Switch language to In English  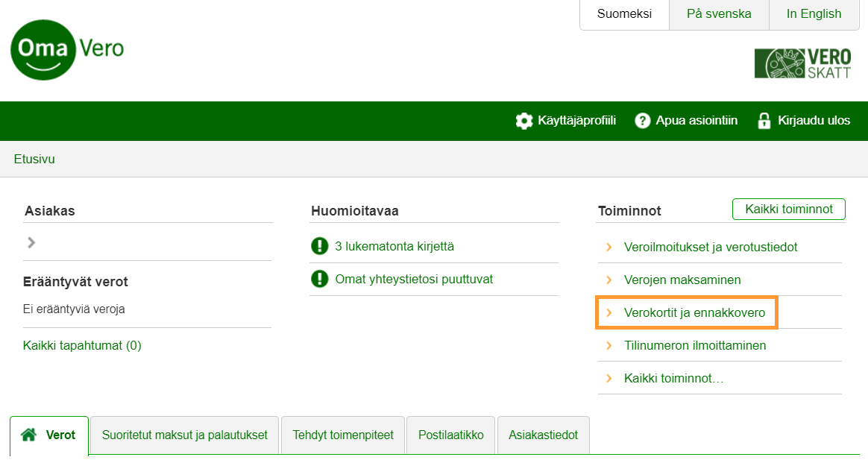click(x=814, y=14)
